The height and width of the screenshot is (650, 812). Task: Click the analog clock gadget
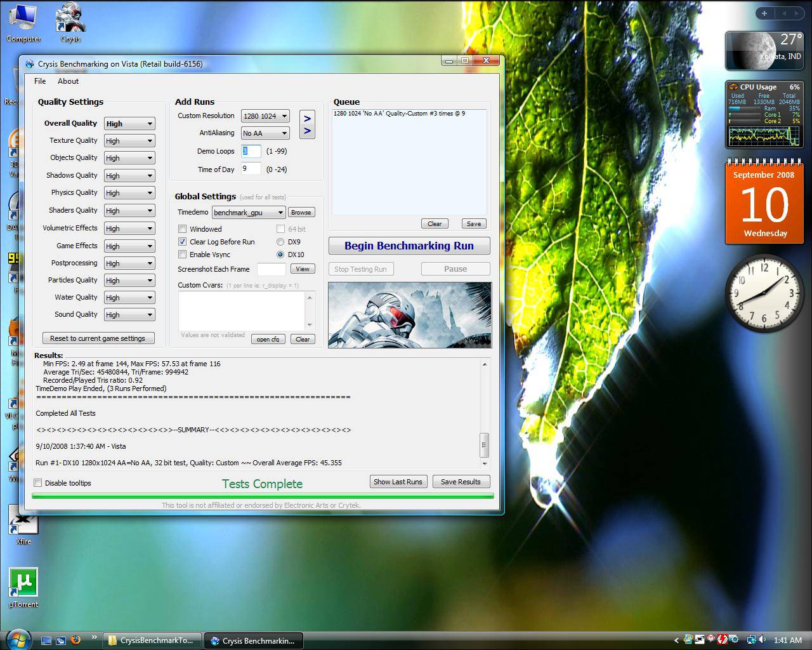(x=764, y=293)
